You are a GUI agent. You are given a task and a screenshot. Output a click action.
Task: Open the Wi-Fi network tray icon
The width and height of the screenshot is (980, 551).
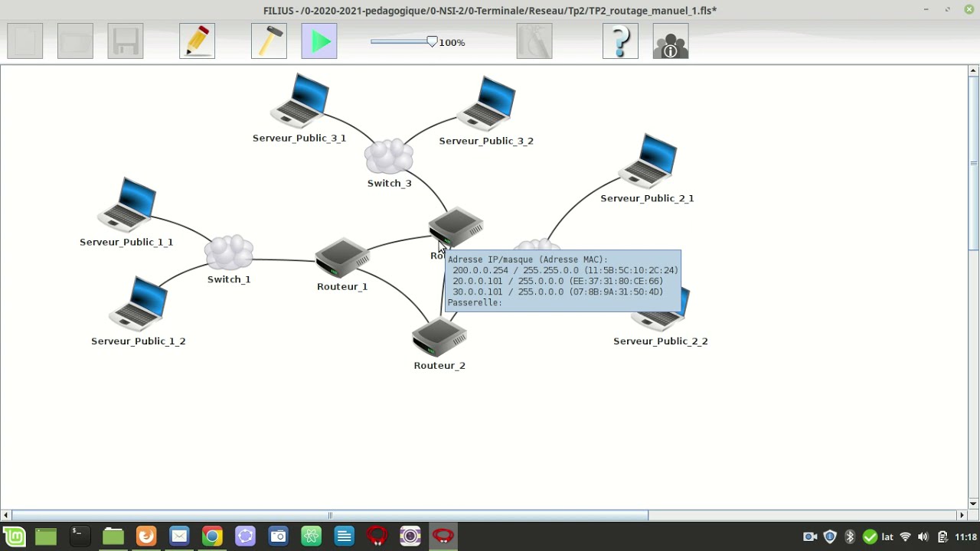pyautogui.click(x=905, y=537)
